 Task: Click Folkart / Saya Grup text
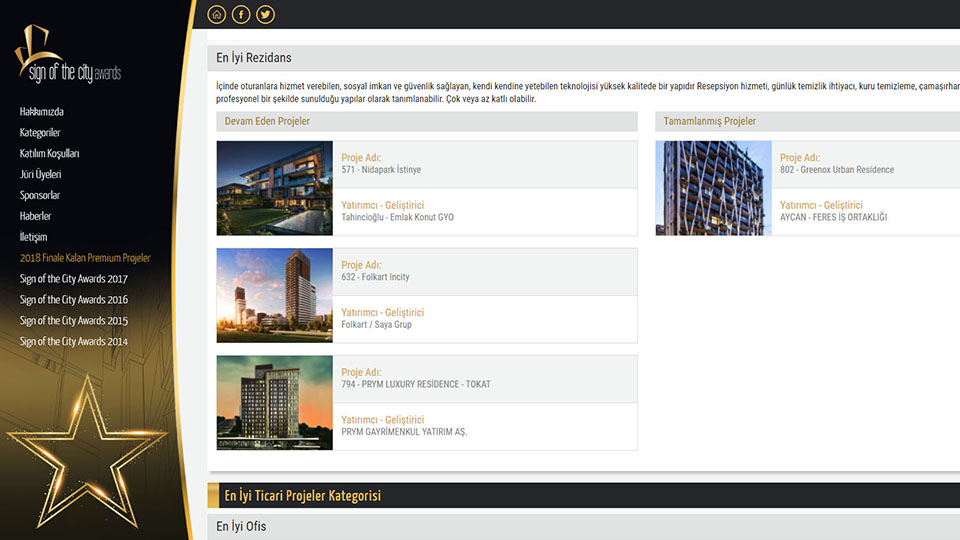click(x=377, y=324)
